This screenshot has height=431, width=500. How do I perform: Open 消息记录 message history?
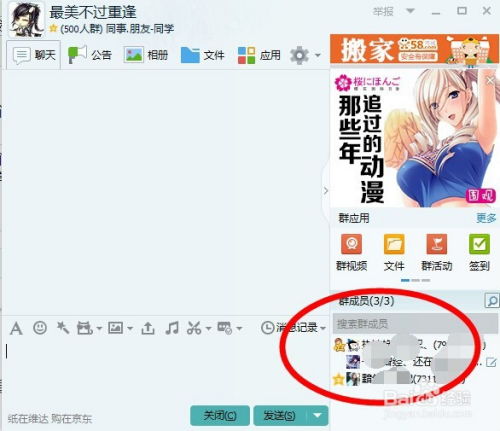(289, 328)
